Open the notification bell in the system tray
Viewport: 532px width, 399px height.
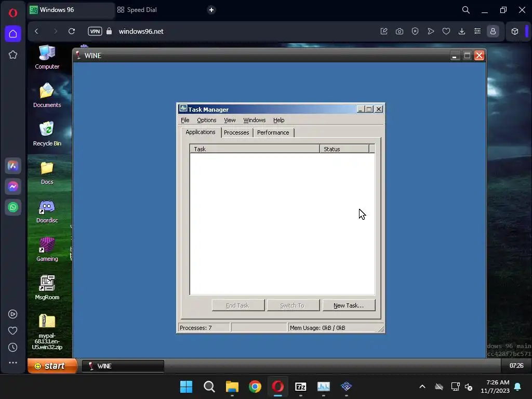(x=518, y=387)
